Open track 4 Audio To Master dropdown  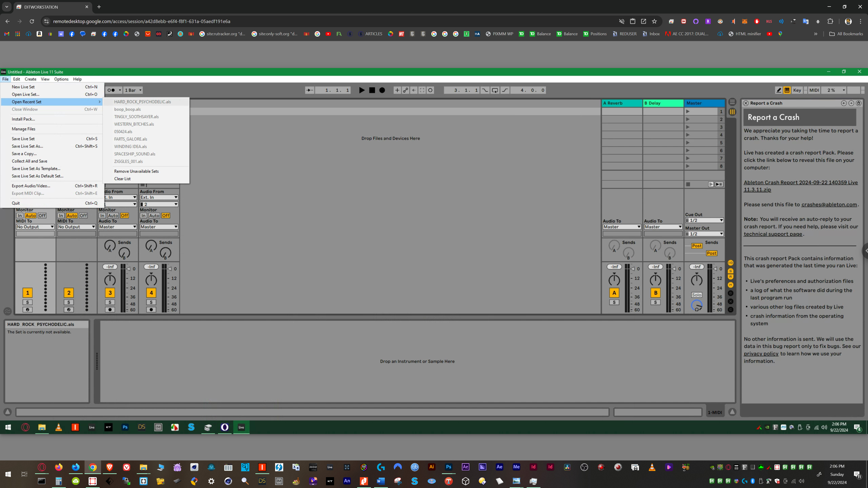click(x=159, y=227)
